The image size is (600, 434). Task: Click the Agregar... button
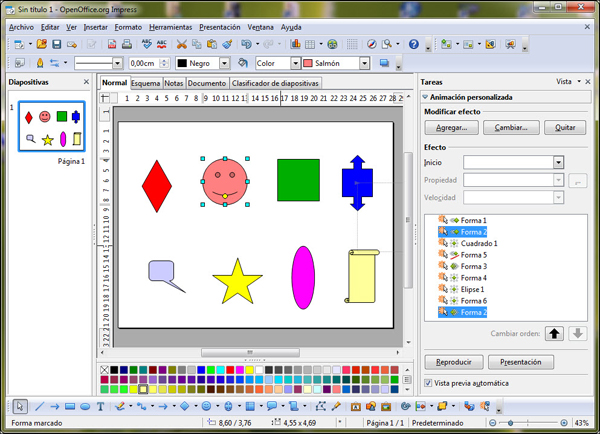click(452, 127)
